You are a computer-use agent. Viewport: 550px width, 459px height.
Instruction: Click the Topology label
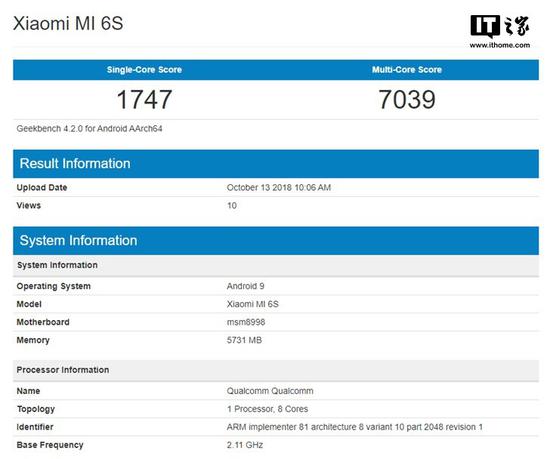36,409
